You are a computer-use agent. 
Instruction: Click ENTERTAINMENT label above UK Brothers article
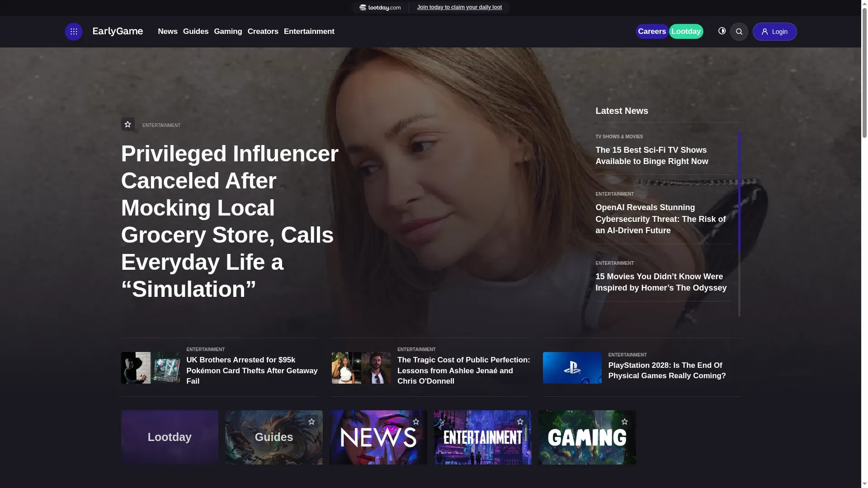[205, 350]
